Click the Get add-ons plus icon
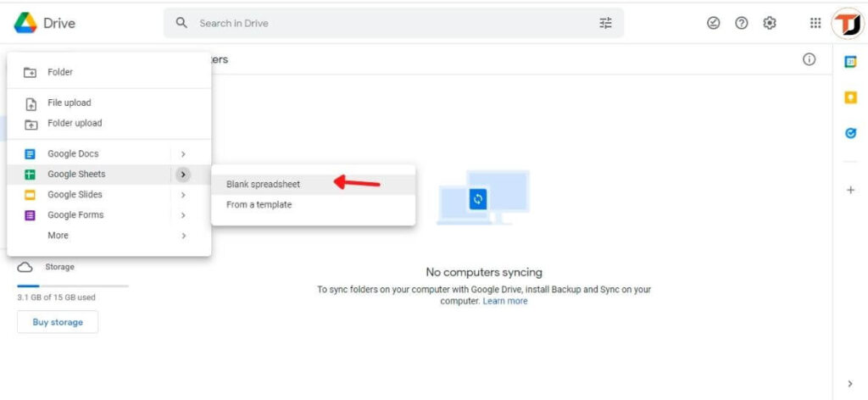The width and height of the screenshot is (868, 400). coord(850,190)
